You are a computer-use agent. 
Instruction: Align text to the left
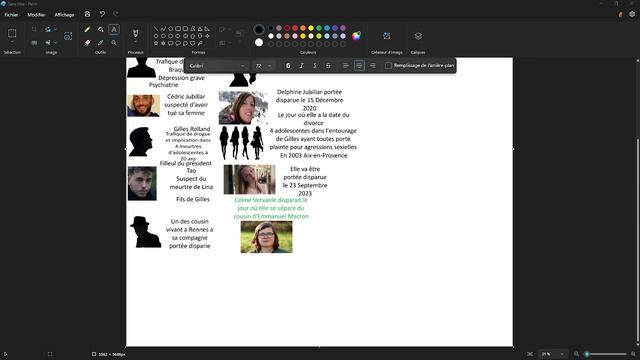pyautogui.click(x=346, y=65)
